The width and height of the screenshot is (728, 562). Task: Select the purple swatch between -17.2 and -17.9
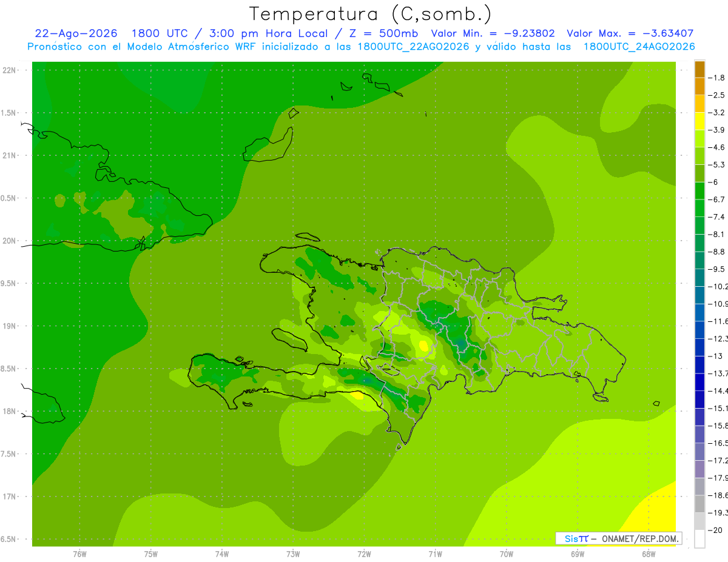point(699,469)
